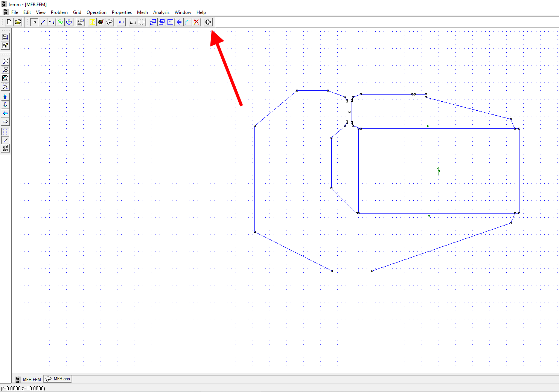The width and height of the screenshot is (559, 392).
Task: Zoom out with the minus magnifier
Action: 5,70
